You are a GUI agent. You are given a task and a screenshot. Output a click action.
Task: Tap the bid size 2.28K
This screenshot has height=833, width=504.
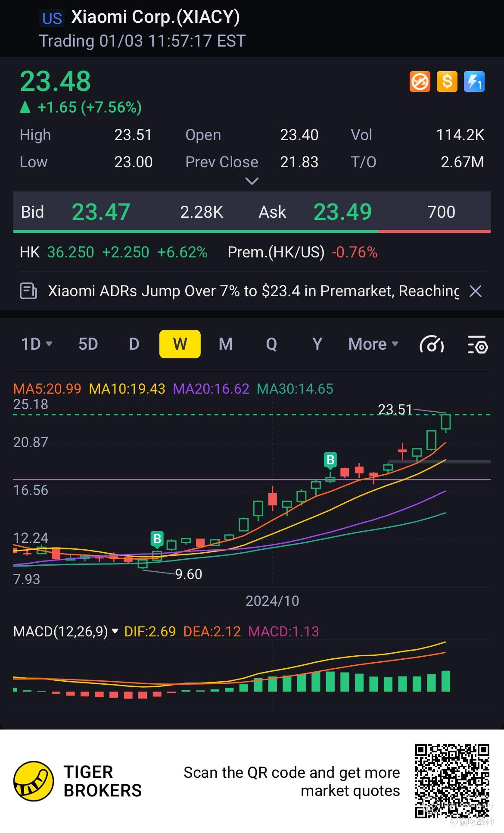[202, 212]
